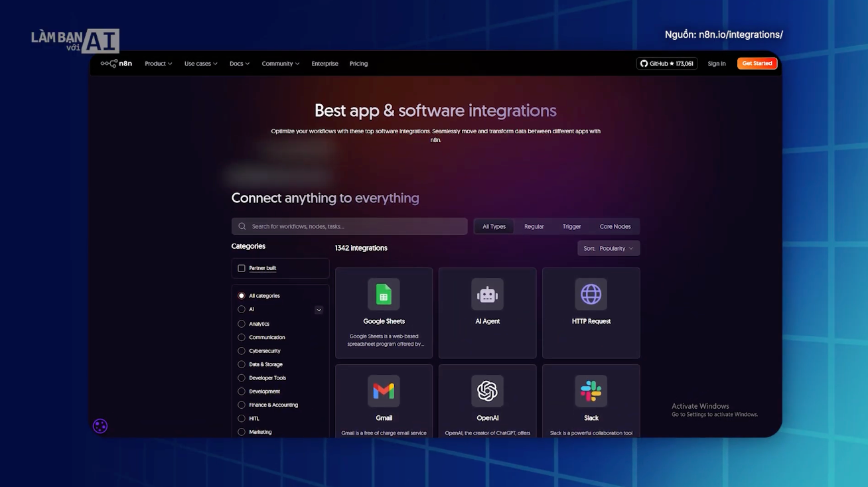The height and width of the screenshot is (487, 868).
Task: Select the Cybersecurity category radio button
Action: tap(242, 351)
